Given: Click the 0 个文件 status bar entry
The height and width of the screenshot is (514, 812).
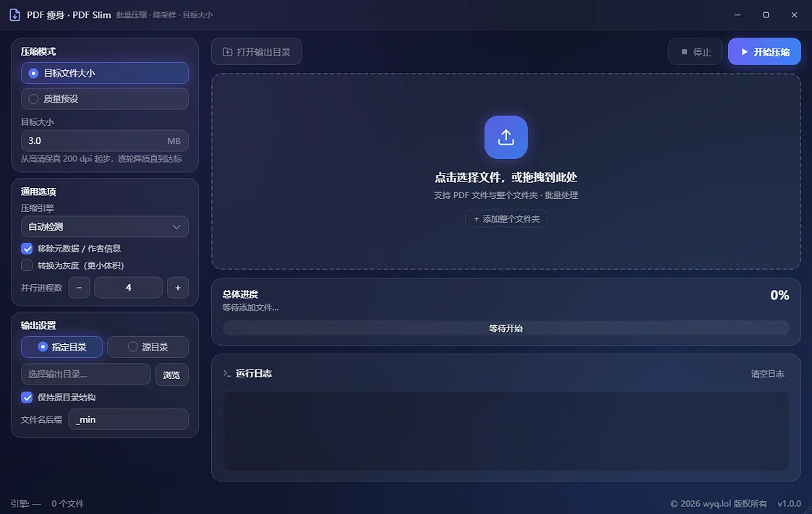Looking at the screenshot, I should (x=67, y=504).
